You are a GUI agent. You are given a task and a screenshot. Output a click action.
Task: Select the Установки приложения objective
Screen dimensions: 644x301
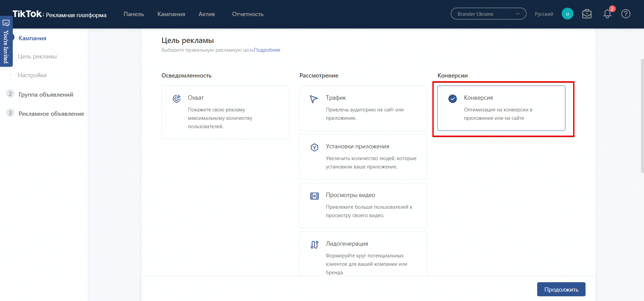(363, 157)
